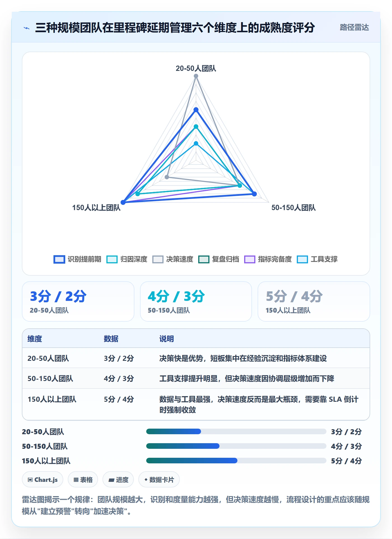Select the 4分 / 3分 data card

[196, 301]
